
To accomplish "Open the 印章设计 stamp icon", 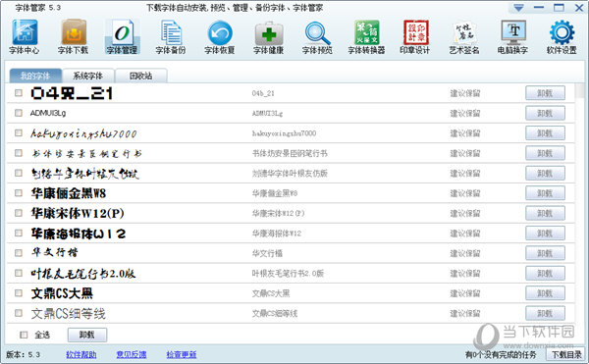I will 415,36.
